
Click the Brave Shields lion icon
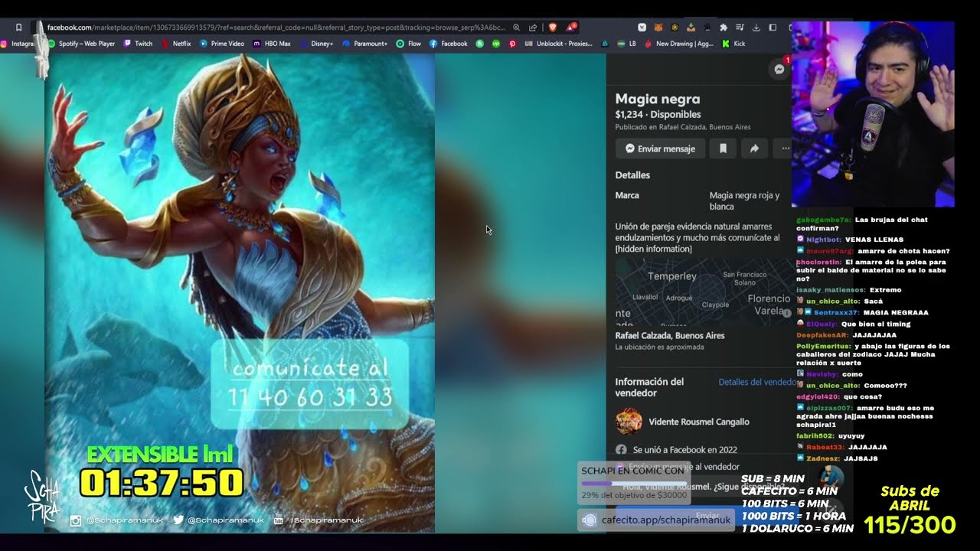coord(552,28)
